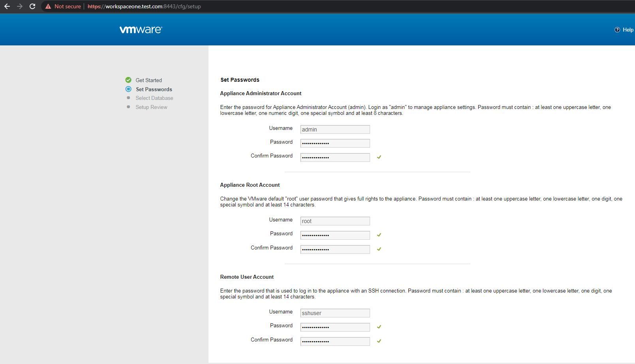Focus the sshuser Password field
Image resolution: width=635 pixels, height=364 pixels.
point(335,327)
